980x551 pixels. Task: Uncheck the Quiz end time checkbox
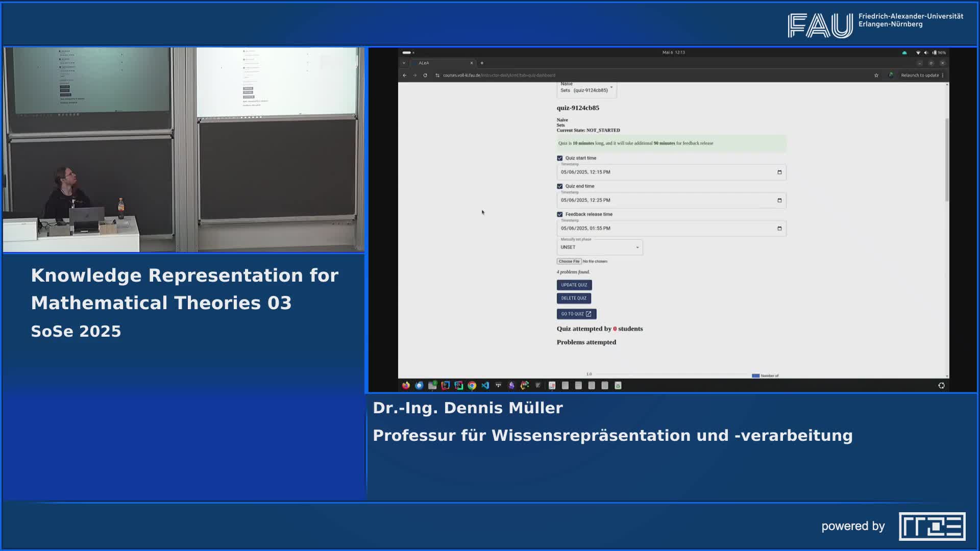559,186
